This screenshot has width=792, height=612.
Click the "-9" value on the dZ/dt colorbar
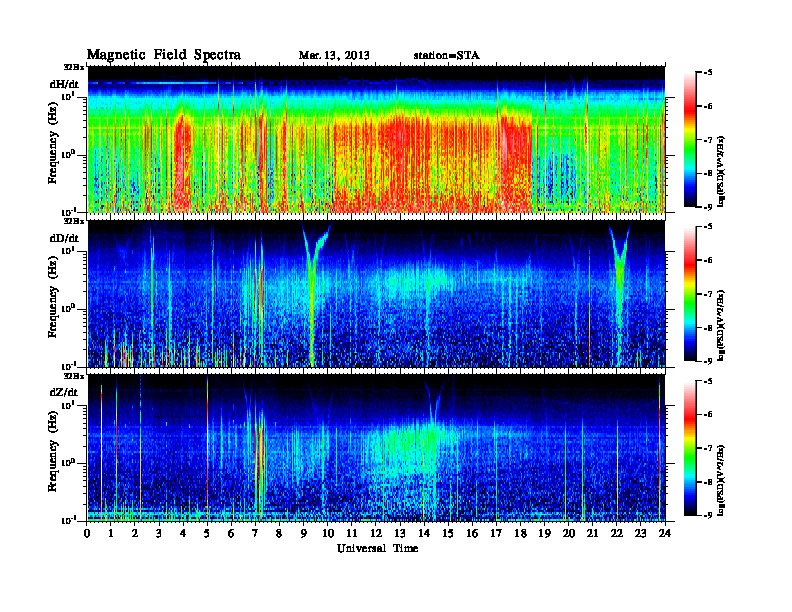pyautogui.click(x=707, y=515)
